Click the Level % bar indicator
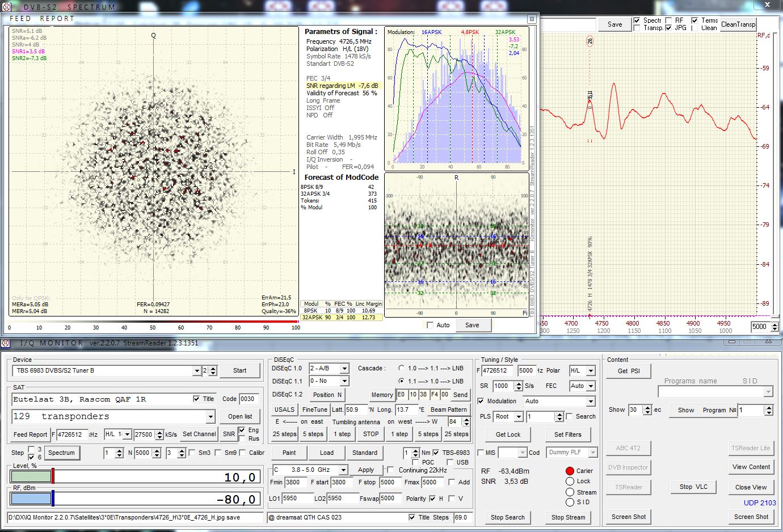Image resolution: width=783 pixels, height=532 pixels. [136, 476]
